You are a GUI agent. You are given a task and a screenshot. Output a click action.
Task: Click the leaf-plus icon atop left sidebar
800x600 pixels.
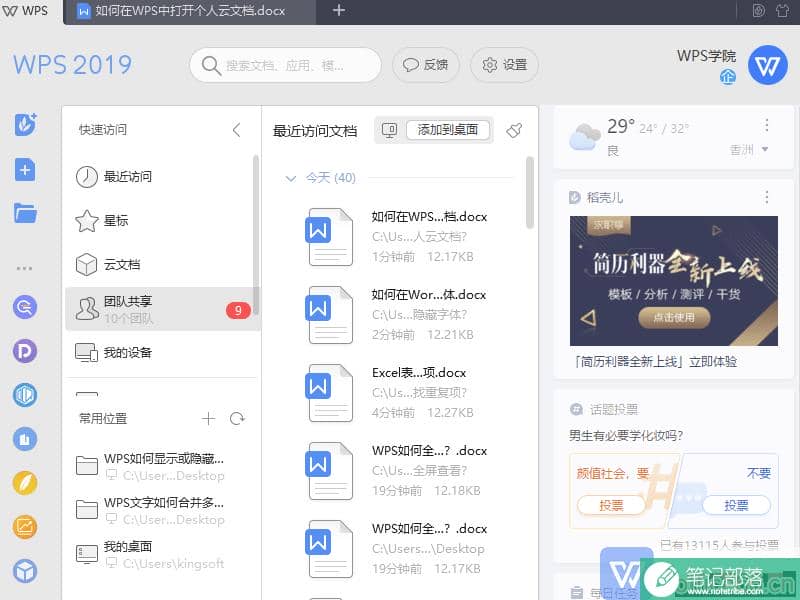[x=26, y=124]
